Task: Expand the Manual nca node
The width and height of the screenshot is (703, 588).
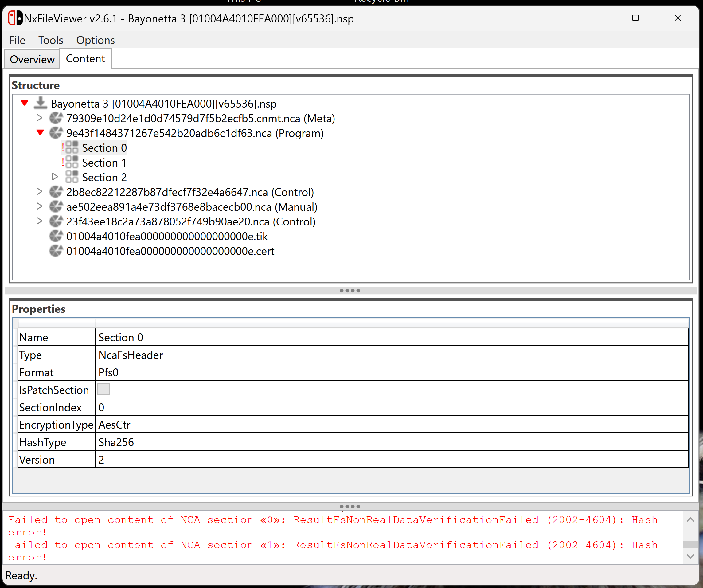Action: [39, 206]
